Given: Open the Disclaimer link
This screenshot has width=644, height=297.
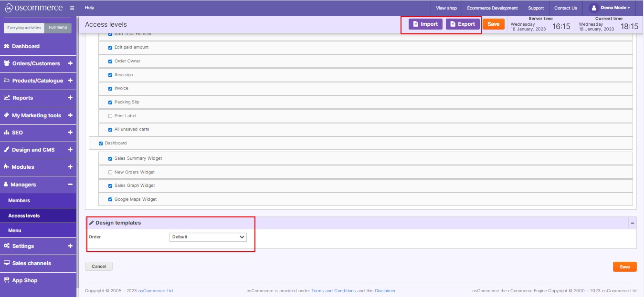Looking at the screenshot, I should coord(385,291).
